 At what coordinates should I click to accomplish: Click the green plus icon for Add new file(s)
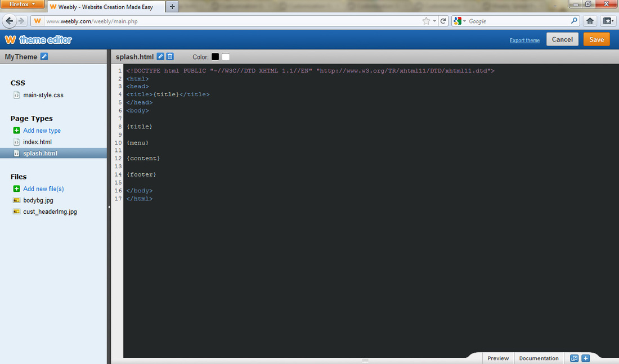pyautogui.click(x=16, y=188)
